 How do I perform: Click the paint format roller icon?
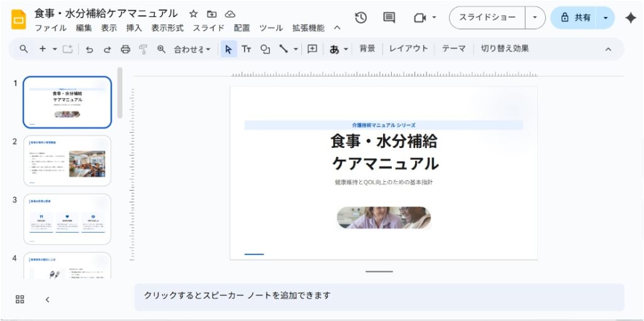[143, 49]
